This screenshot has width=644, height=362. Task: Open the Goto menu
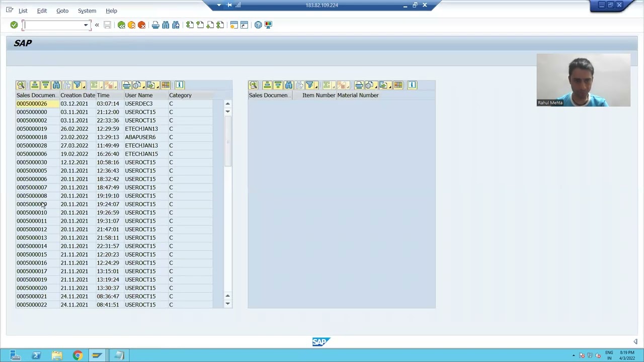click(x=62, y=11)
